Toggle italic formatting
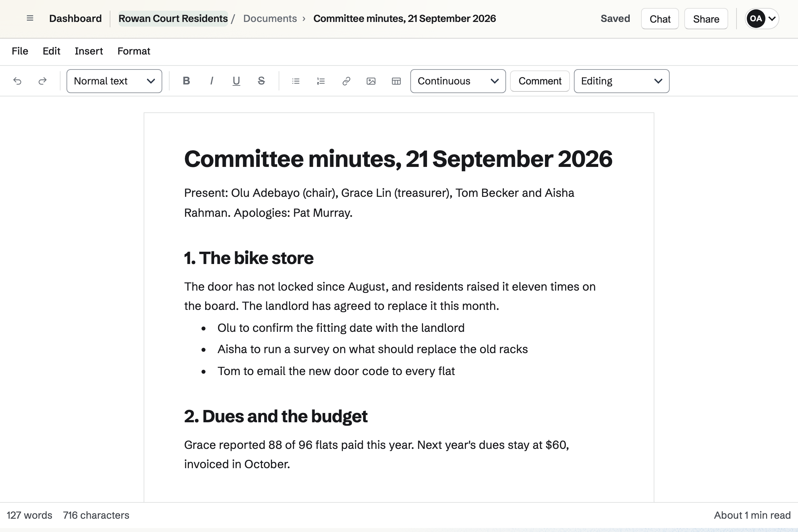The width and height of the screenshot is (798, 532). 211,81
